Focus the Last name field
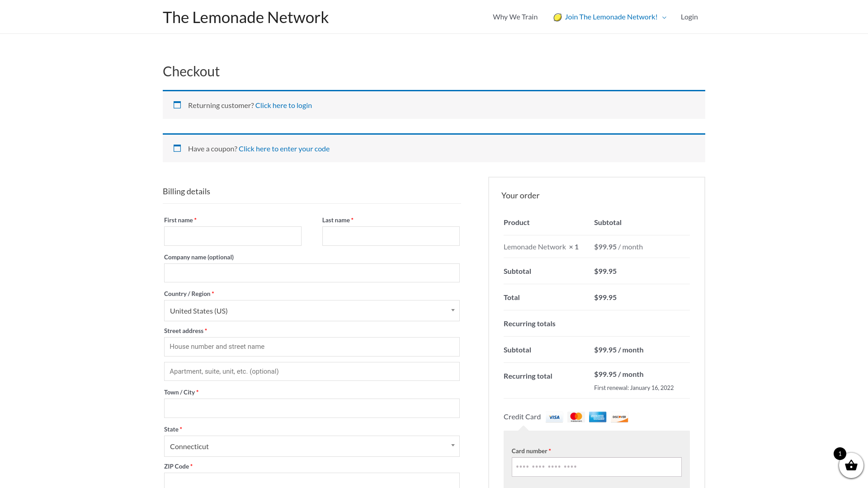 click(391, 236)
